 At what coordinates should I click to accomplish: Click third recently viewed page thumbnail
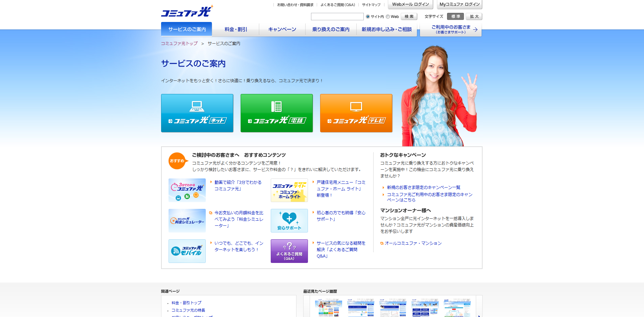pyautogui.click(x=393, y=308)
